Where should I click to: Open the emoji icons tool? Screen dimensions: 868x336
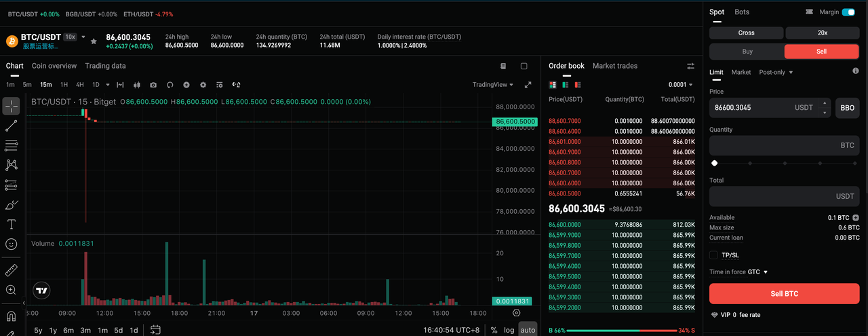(x=11, y=244)
